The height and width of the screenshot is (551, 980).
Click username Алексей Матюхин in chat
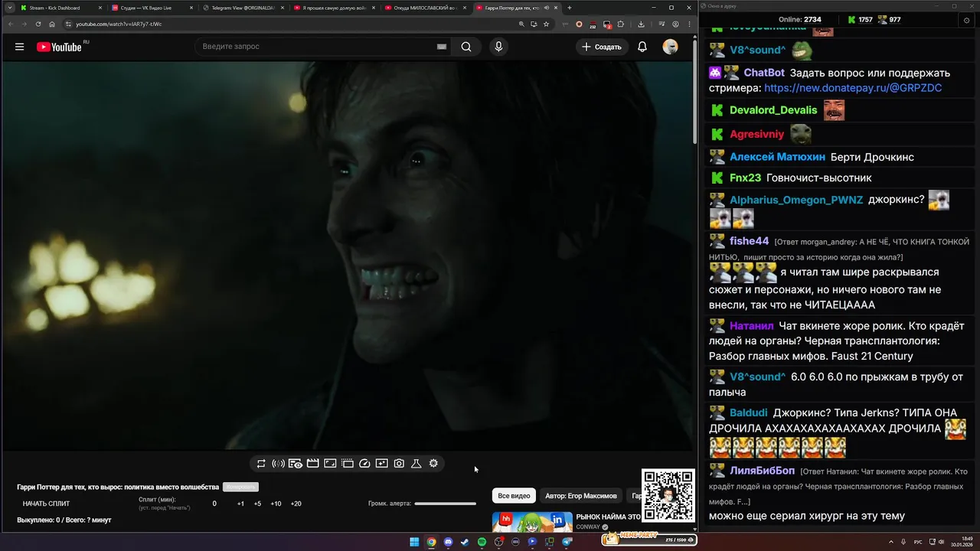pyautogui.click(x=777, y=157)
